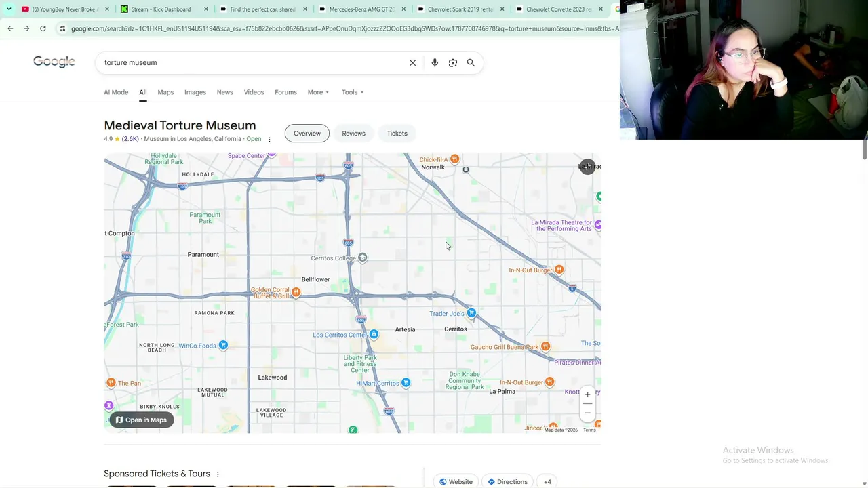This screenshot has height=488, width=868.
Task: Close the Mercedes-Benz AMG GT tab
Action: [403, 9]
